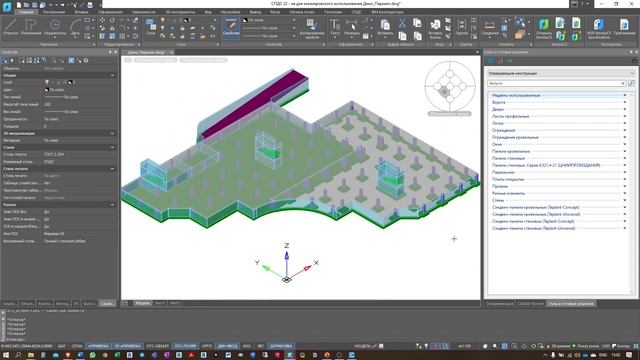Open the Построение ribbon tab

[x=54, y=12]
